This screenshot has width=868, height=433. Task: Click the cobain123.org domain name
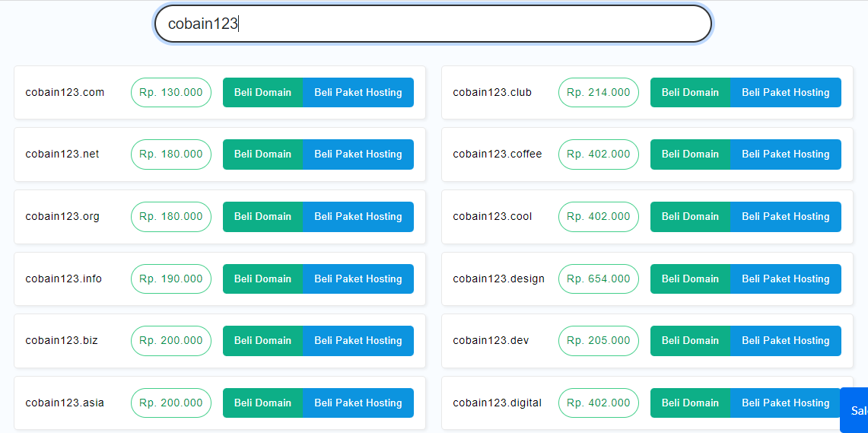[x=62, y=216]
